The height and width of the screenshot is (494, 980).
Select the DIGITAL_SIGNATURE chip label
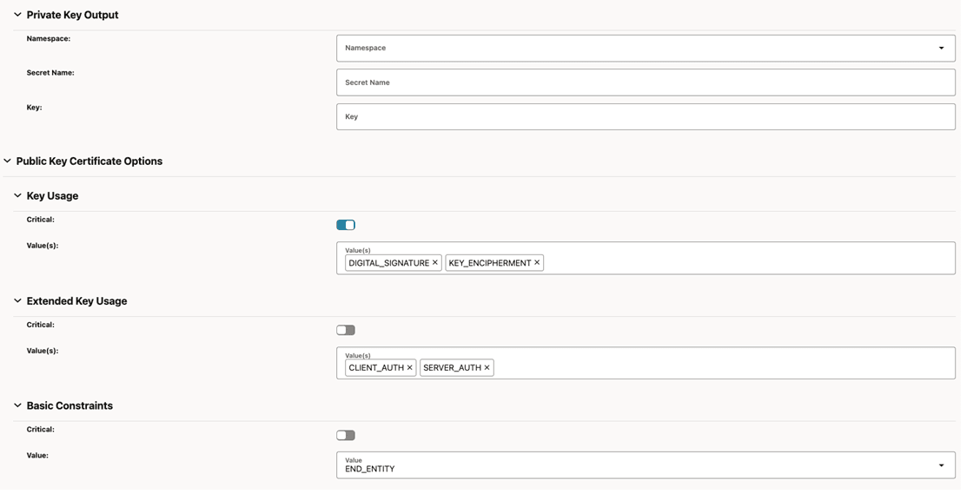388,263
